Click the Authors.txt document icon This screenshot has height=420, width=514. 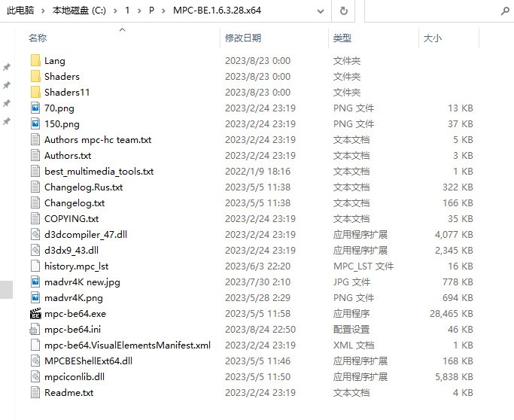point(35,155)
